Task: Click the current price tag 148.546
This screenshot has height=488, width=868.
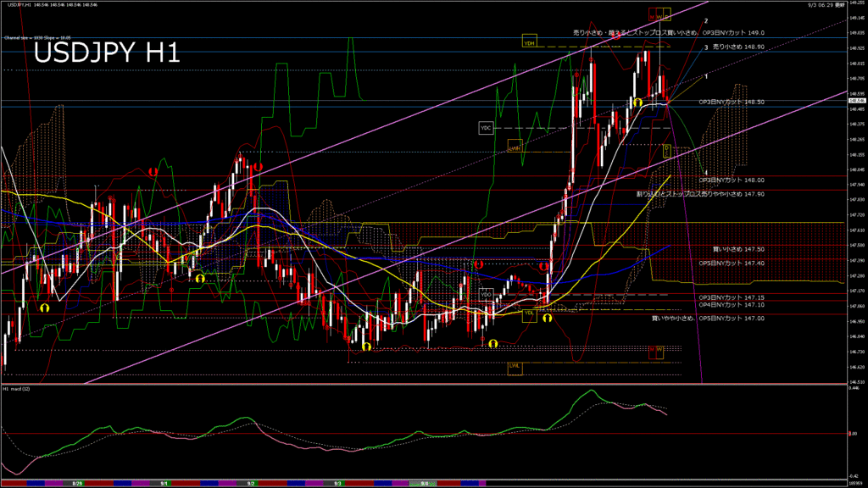Action: click(856, 100)
